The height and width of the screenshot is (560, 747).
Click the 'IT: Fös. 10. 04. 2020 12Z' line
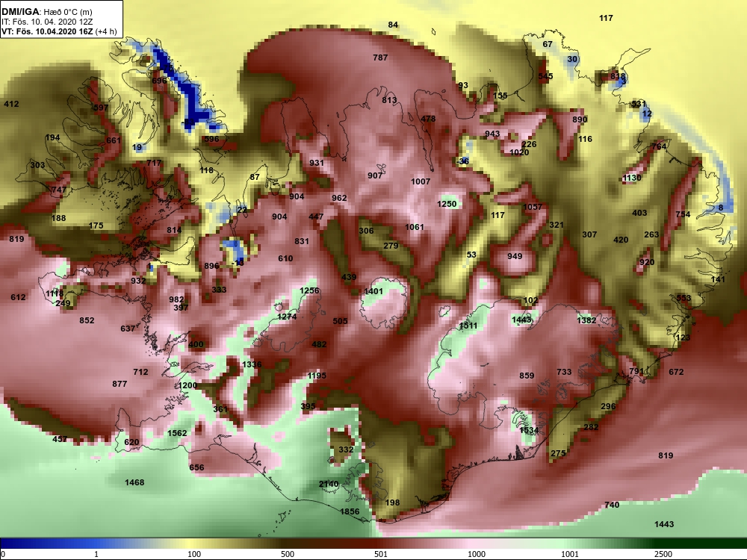tap(47, 22)
